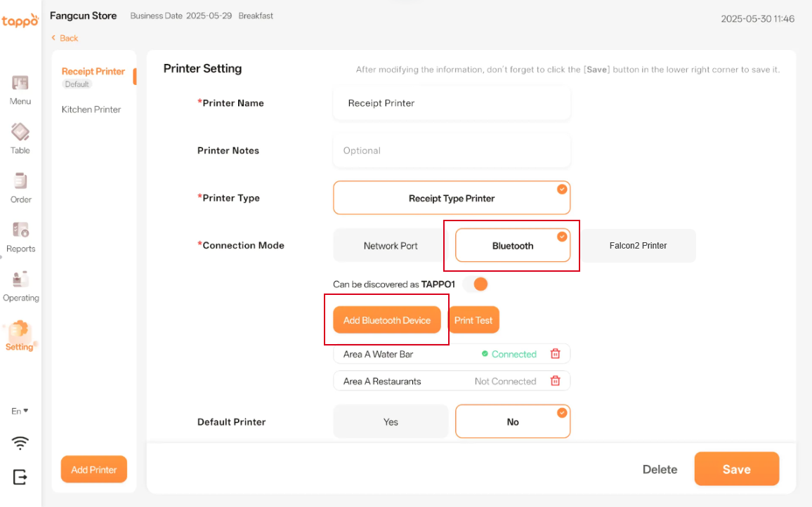Viewport: 812px width, 507px height.
Task: Open the Table management icon
Action: coord(20,138)
